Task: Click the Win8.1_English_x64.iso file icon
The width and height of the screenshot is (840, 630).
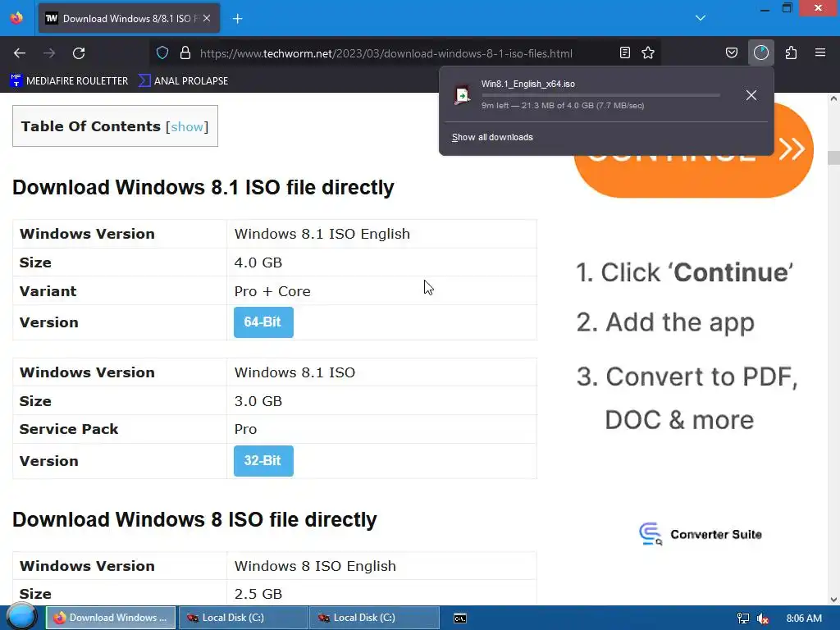Action: click(x=462, y=95)
